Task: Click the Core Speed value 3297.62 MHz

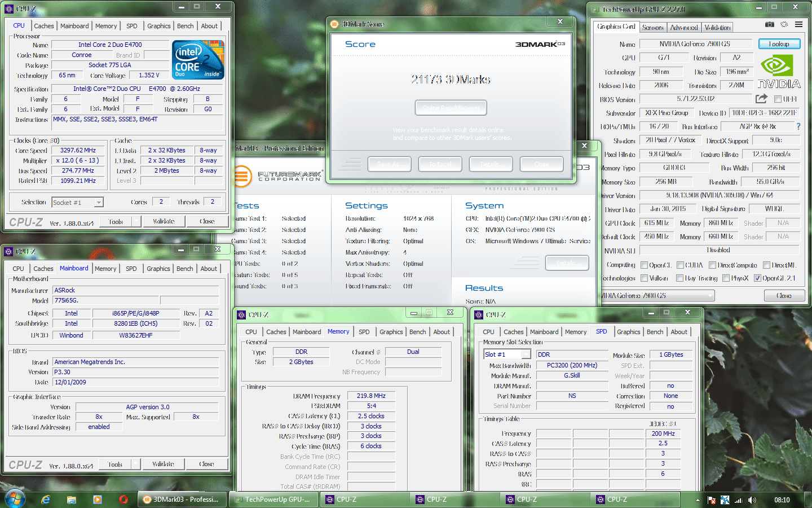Action: pos(78,150)
